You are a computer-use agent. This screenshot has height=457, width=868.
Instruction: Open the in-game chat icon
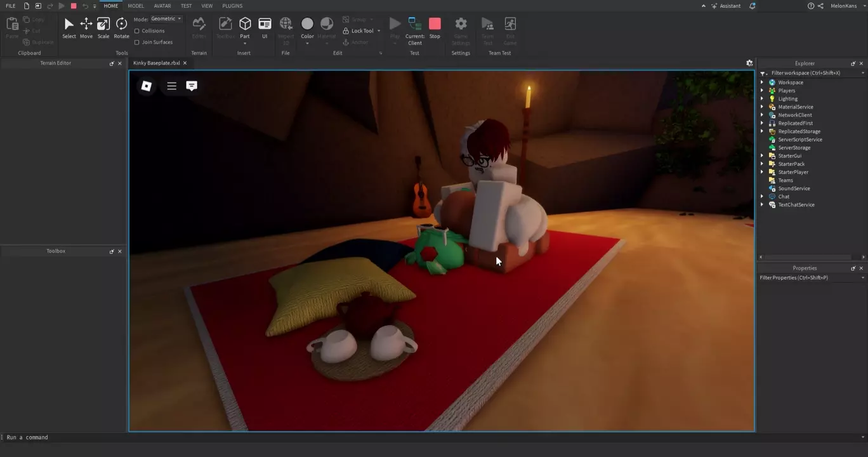pos(192,86)
